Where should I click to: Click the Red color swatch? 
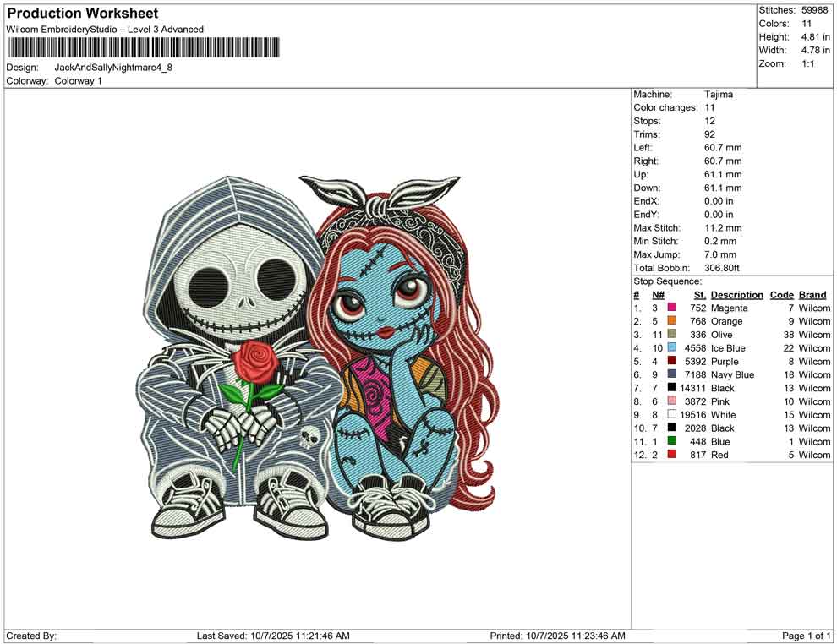tap(671, 454)
